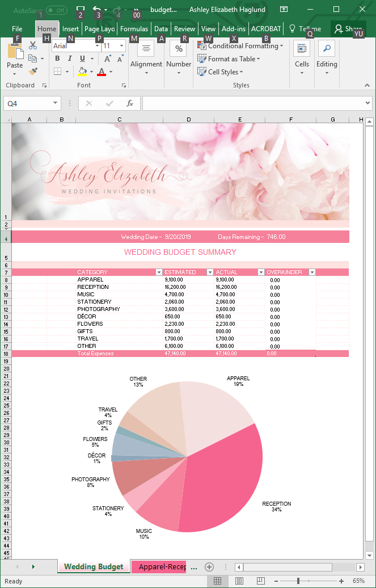Open Conditional Formatting menu
Screen dimensions: 376x588
[240, 46]
